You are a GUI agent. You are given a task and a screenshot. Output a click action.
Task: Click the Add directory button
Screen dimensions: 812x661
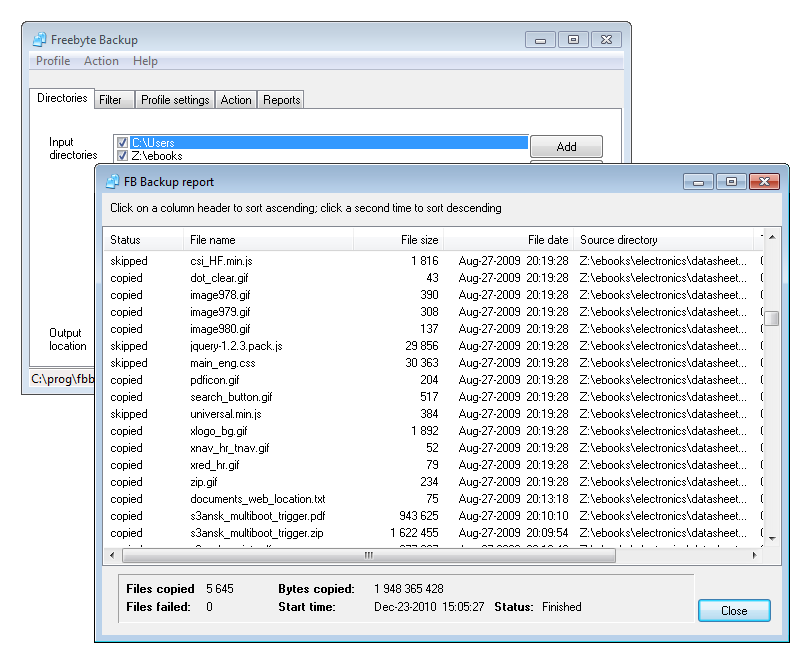point(566,147)
